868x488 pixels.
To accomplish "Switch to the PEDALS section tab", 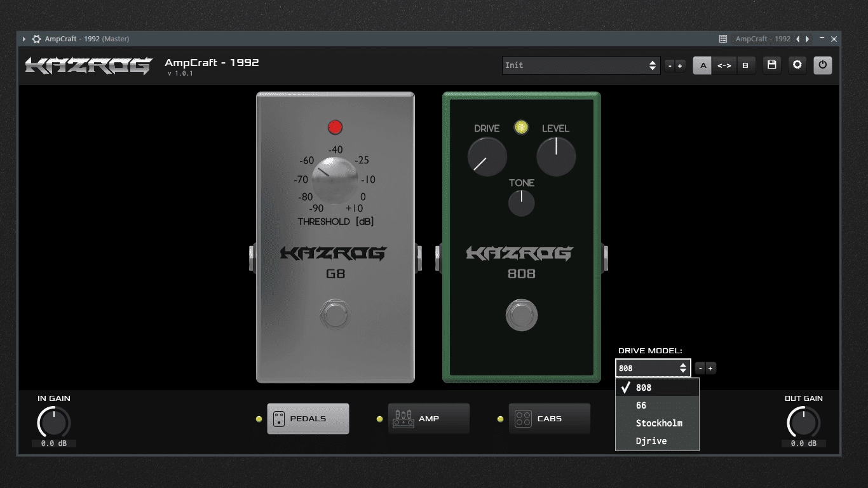I will pos(308,419).
